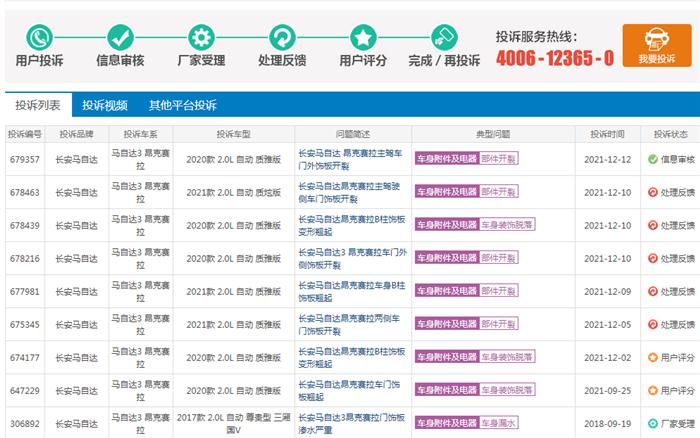Click the 典型问题 column header
This screenshot has height=438, width=700.
[x=493, y=134]
